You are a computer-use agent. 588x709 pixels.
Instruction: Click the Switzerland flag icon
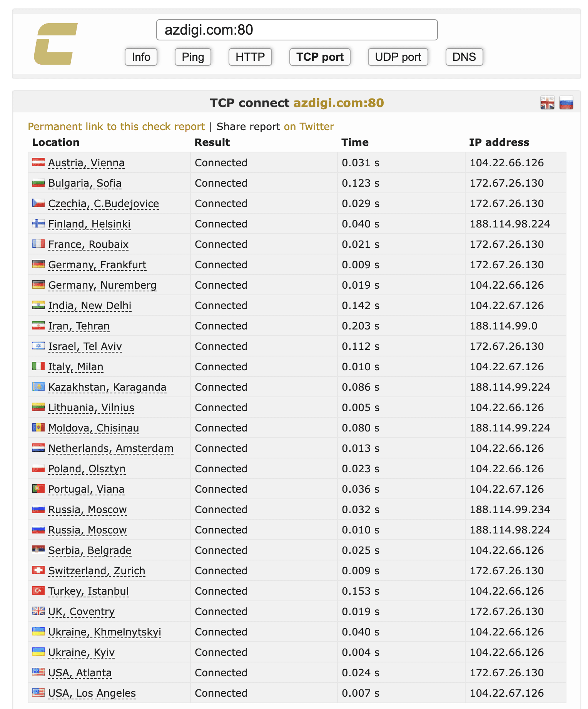[x=38, y=570]
